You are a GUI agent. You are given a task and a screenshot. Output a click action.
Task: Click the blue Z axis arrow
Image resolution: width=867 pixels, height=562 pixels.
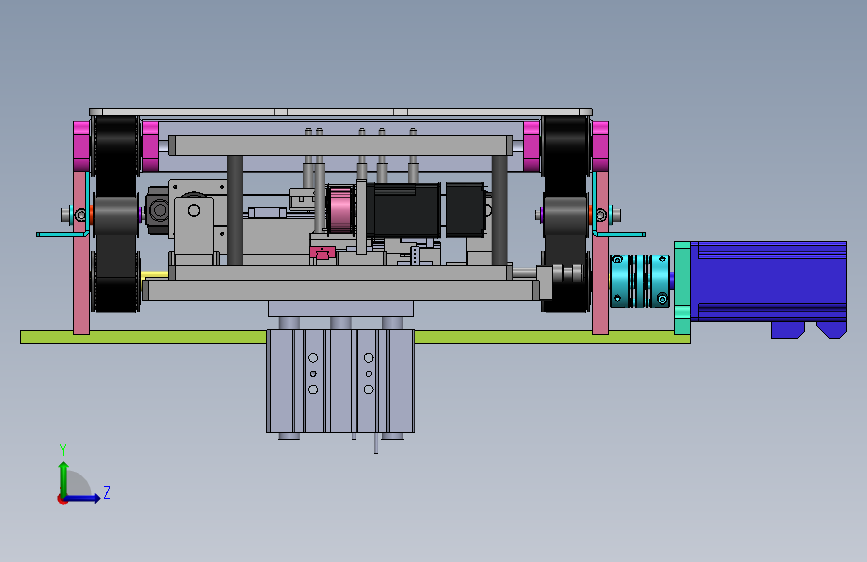click(x=83, y=498)
